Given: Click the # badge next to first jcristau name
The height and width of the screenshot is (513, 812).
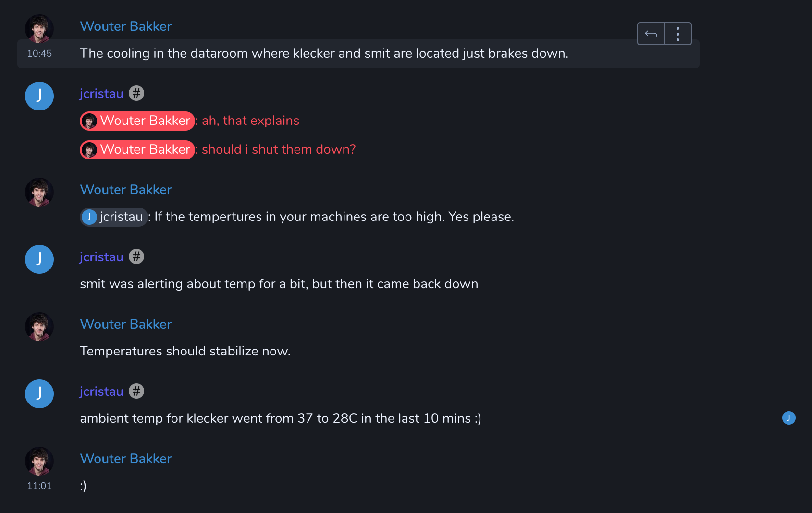Looking at the screenshot, I should tap(136, 93).
